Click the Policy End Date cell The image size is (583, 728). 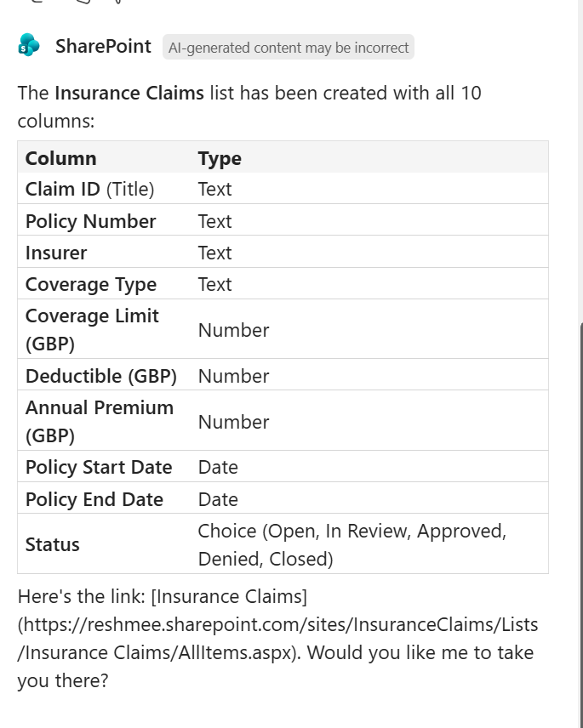pos(94,499)
